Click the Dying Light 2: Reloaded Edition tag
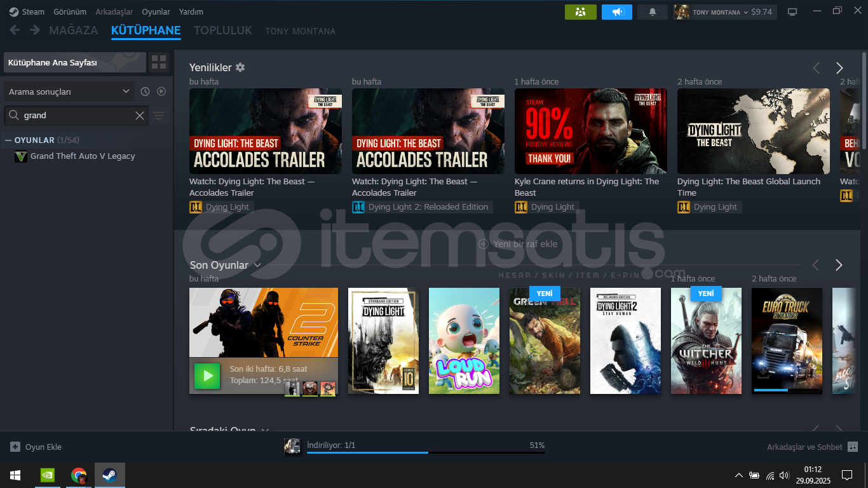868x488 pixels. 422,207
